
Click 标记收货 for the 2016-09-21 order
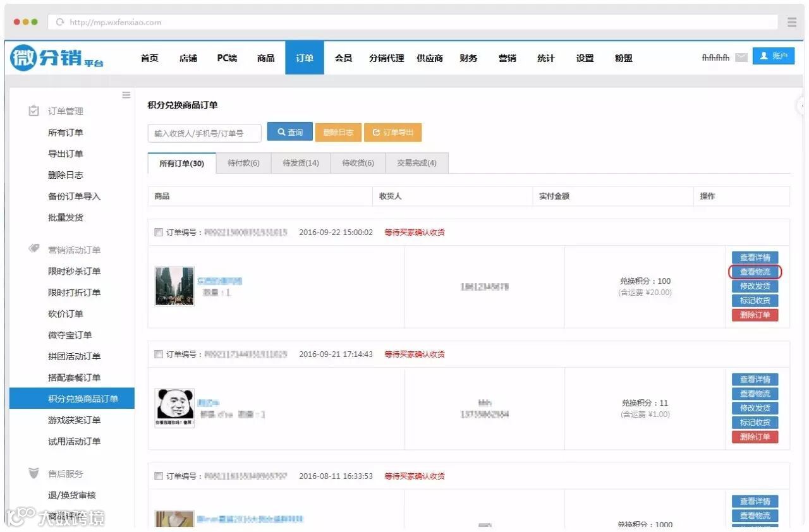pyautogui.click(x=755, y=423)
